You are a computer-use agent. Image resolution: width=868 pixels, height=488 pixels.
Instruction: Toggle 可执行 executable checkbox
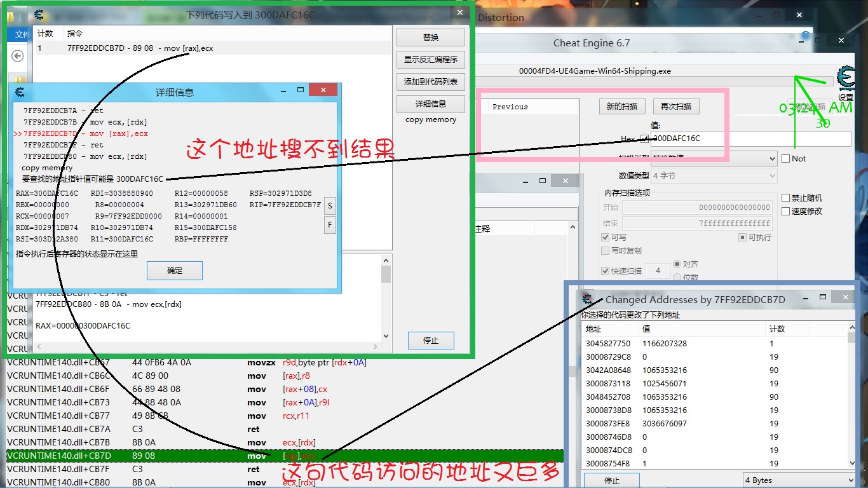742,237
